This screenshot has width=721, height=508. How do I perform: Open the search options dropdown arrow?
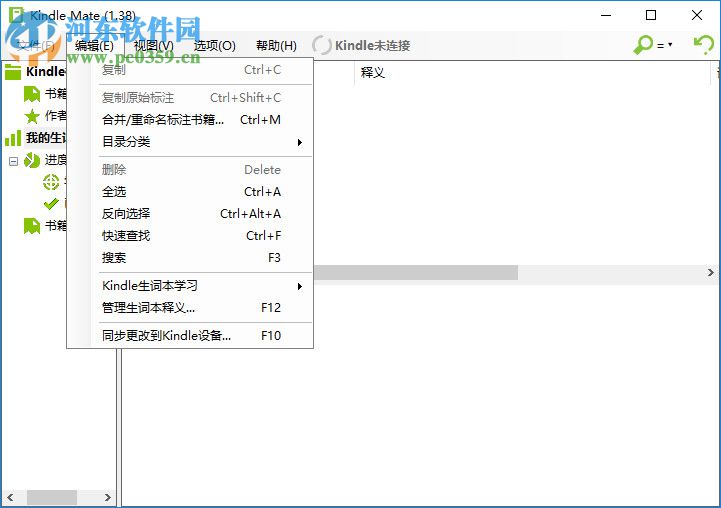coord(670,45)
